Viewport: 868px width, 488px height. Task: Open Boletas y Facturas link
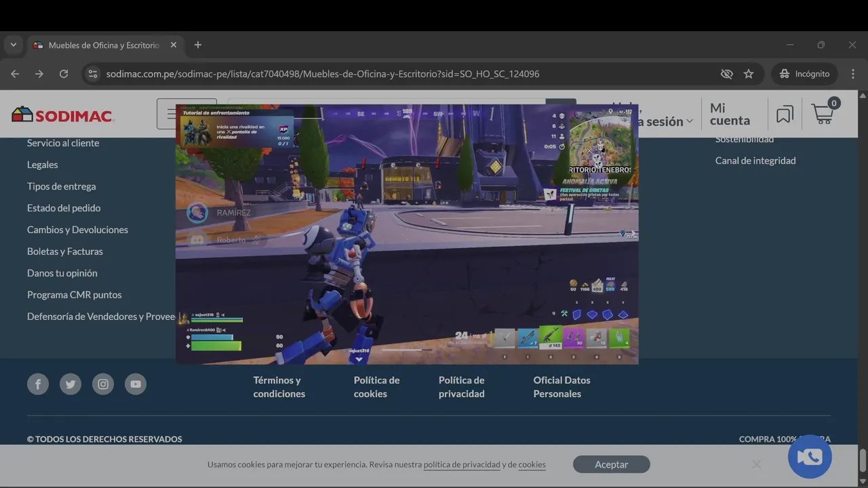tap(65, 251)
